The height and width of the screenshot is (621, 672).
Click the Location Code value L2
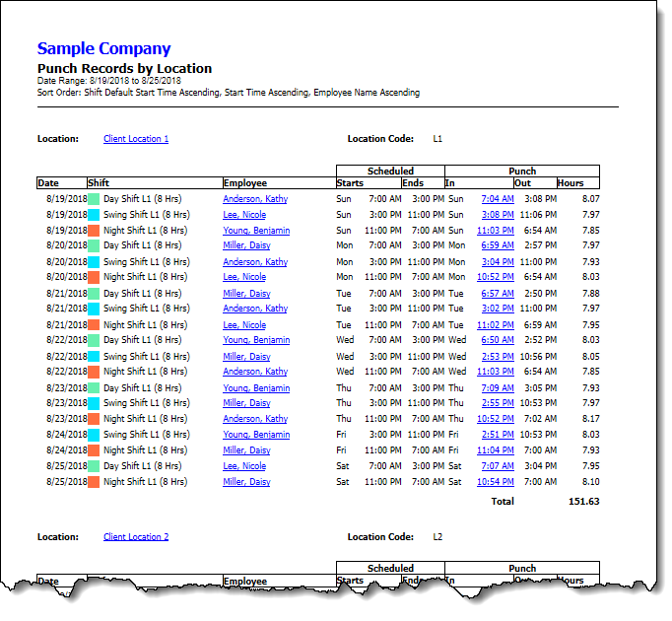tap(437, 536)
